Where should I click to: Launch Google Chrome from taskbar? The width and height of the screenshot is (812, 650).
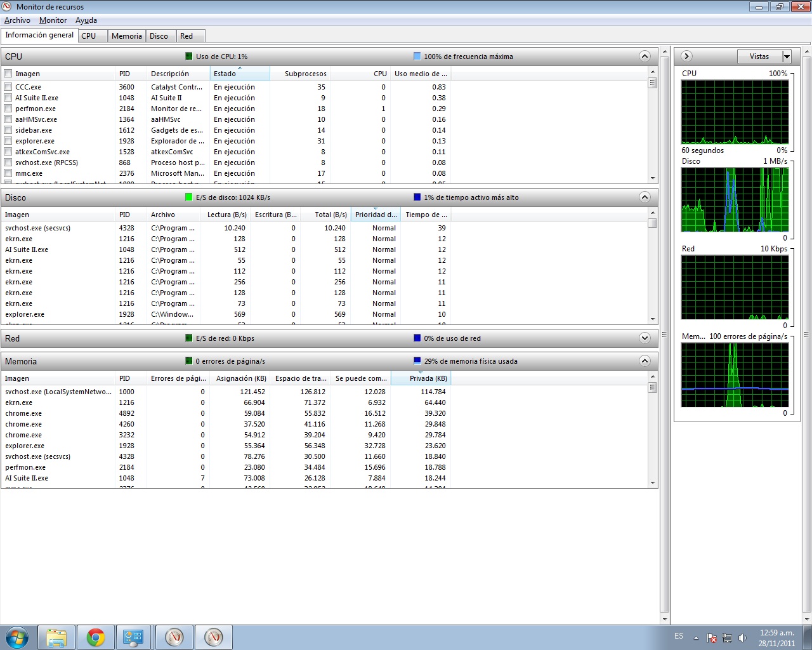(x=96, y=637)
